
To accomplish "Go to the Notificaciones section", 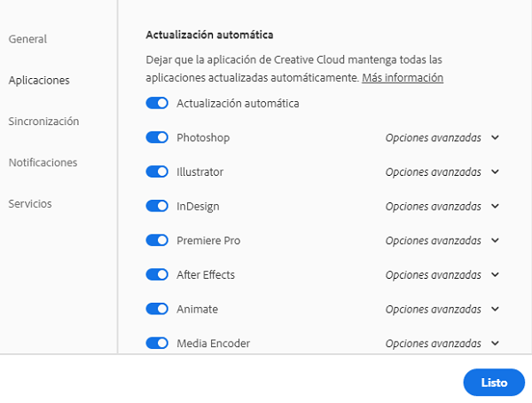I will (x=43, y=162).
